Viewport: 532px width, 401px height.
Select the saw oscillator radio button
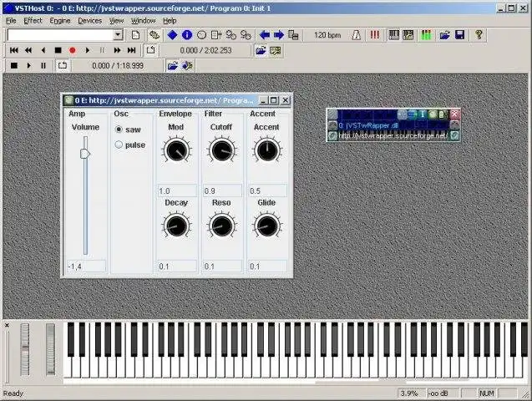[x=119, y=129]
